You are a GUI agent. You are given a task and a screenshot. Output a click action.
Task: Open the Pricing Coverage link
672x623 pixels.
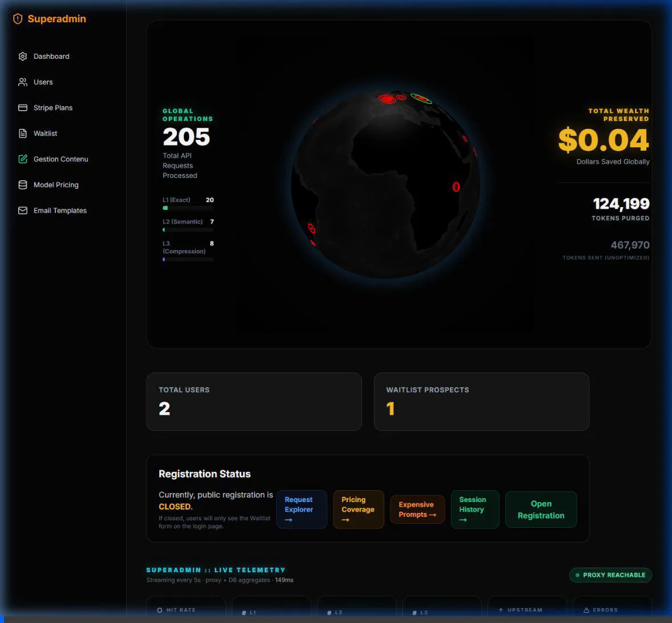[x=359, y=509]
